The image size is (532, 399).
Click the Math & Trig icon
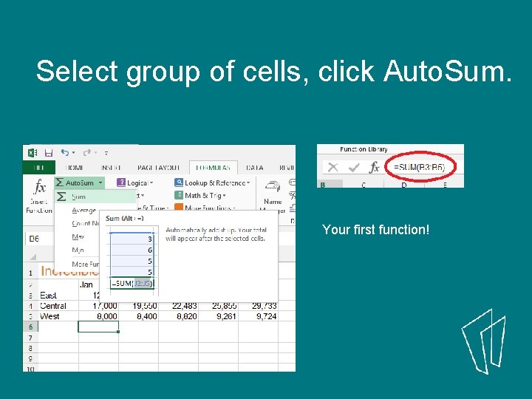pyautogui.click(x=179, y=195)
